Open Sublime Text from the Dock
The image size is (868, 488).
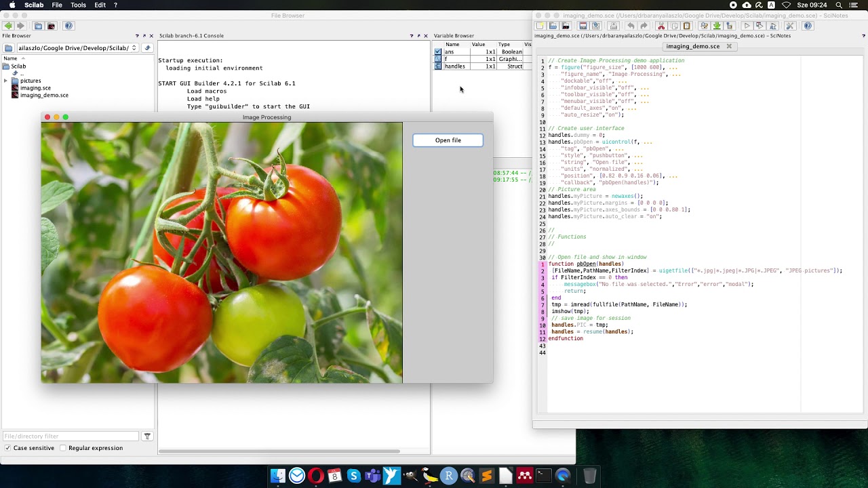[x=486, y=476]
